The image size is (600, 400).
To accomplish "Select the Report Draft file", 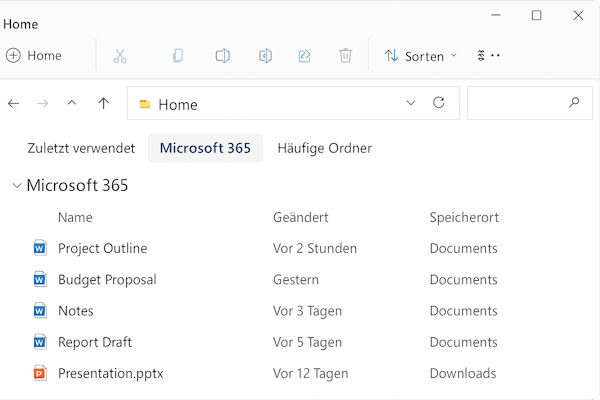I will (x=95, y=342).
